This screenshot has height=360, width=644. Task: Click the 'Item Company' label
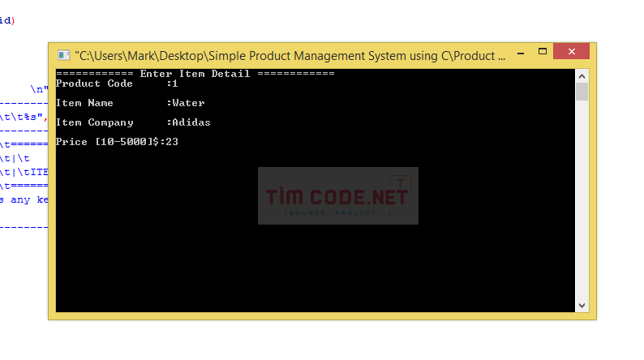click(94, 122)
